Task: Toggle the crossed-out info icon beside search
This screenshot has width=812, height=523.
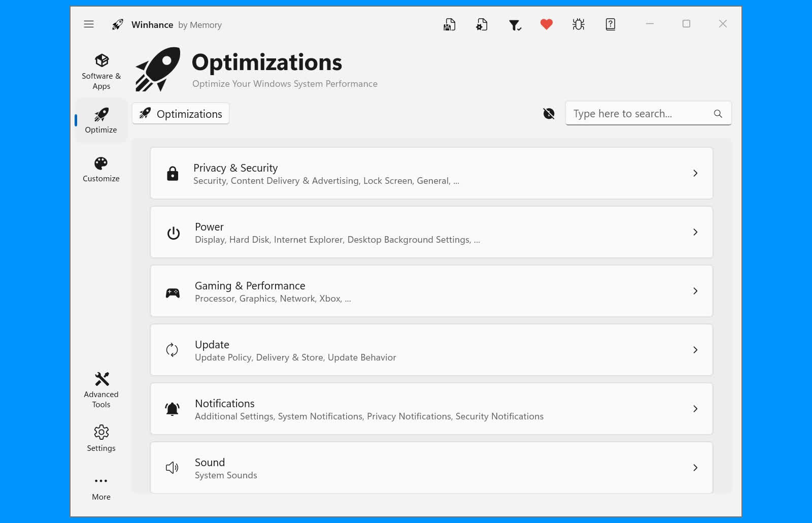Action: pyautogui.click(x=549, y=114)
